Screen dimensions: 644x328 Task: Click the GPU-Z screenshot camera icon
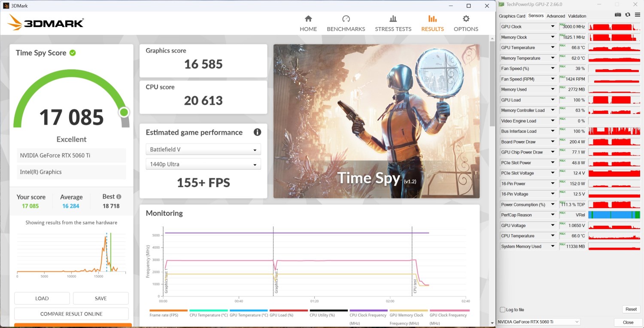(618, 15)
